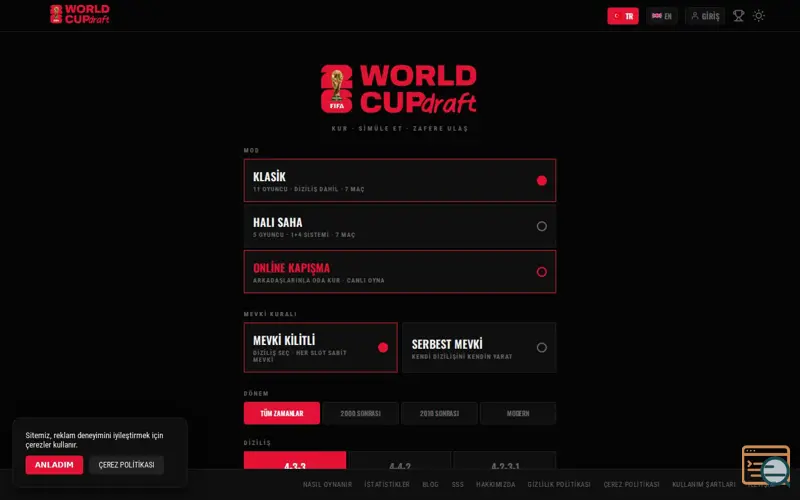Switch language to English EN flag button

tap(662, 16)
